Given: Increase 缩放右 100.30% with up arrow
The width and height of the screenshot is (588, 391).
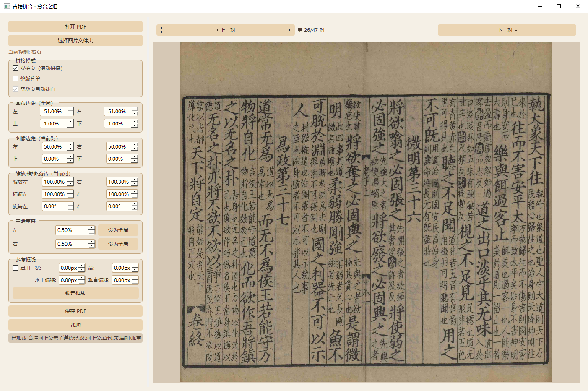Looking at the screenshot, I should [x=134, y=180].
